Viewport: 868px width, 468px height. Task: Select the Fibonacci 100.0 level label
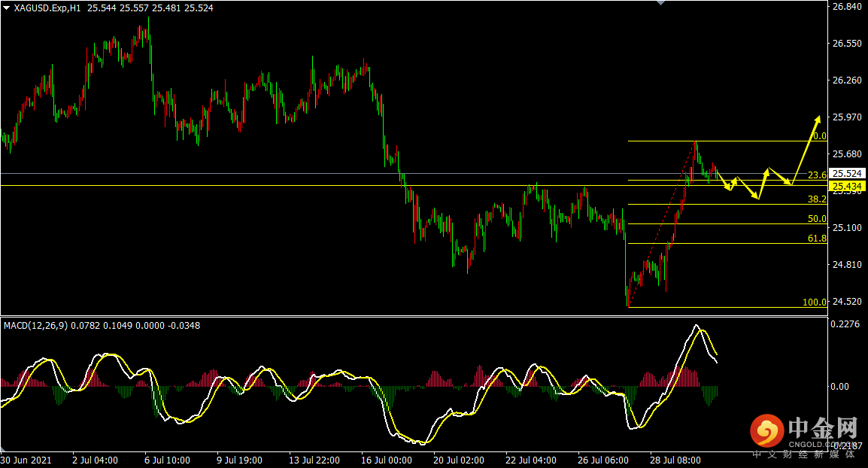coord(815,302)
